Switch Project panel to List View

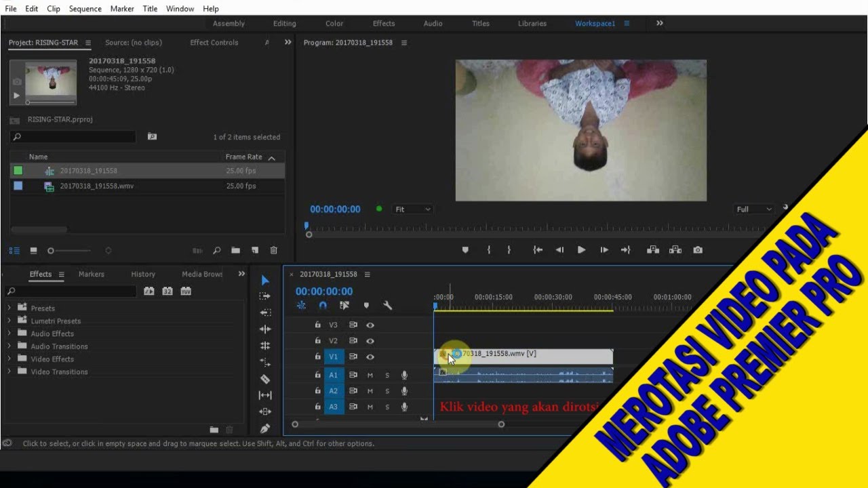tap(14, 251)
